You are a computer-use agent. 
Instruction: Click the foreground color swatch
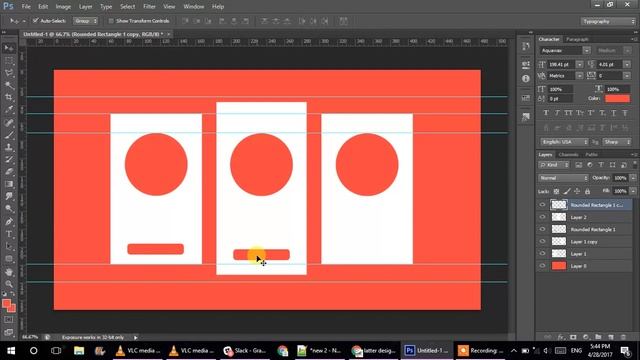click(6, 304)
